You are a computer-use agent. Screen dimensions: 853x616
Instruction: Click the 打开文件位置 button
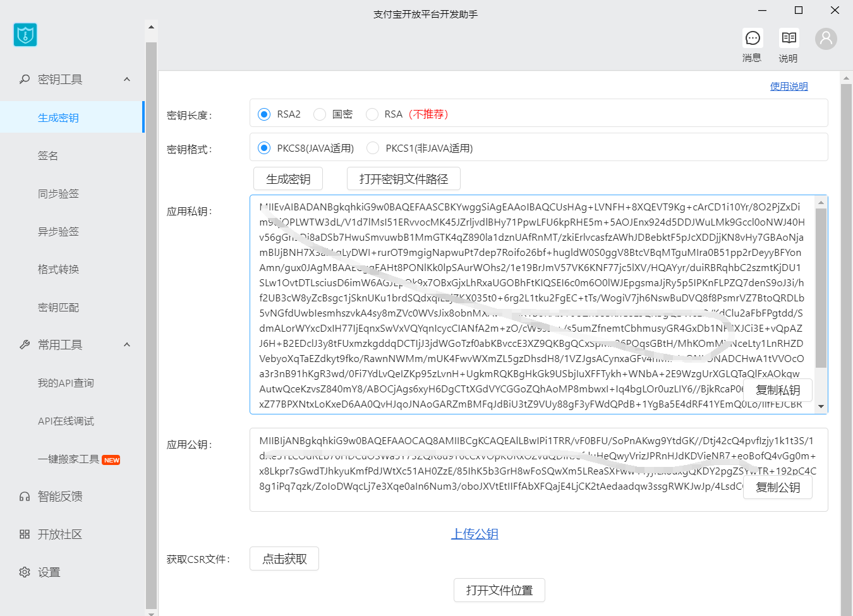[499, 590]
